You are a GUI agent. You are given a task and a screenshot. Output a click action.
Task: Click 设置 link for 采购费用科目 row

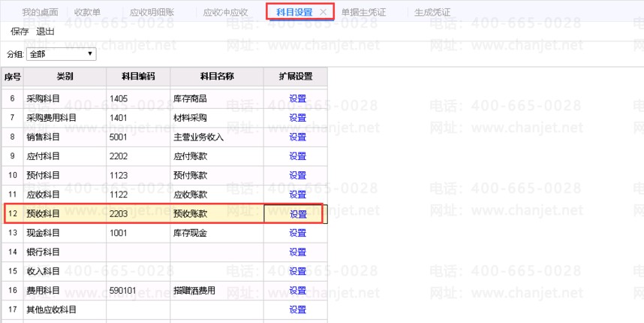click(298, 118)
